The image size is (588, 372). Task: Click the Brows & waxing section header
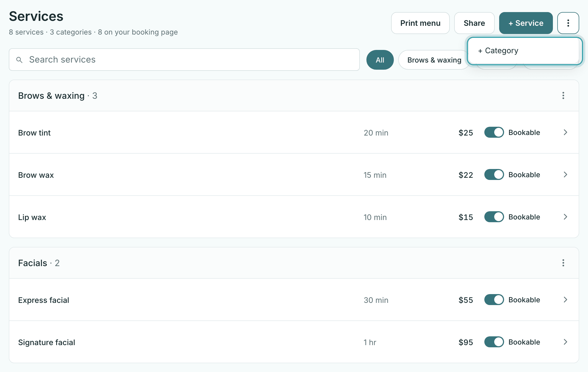(x=294, y=96)
